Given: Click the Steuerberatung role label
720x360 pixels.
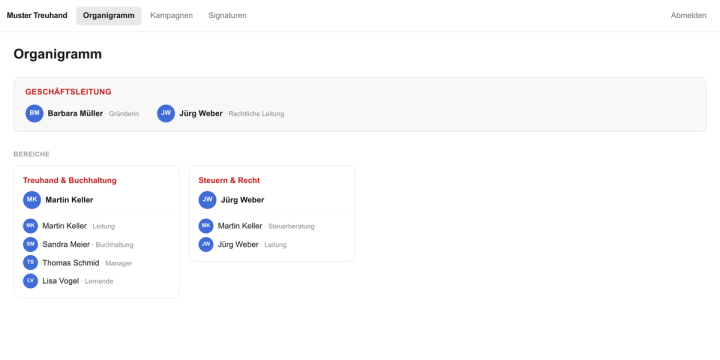Looking at the screenshot, I should coord(292,226).
